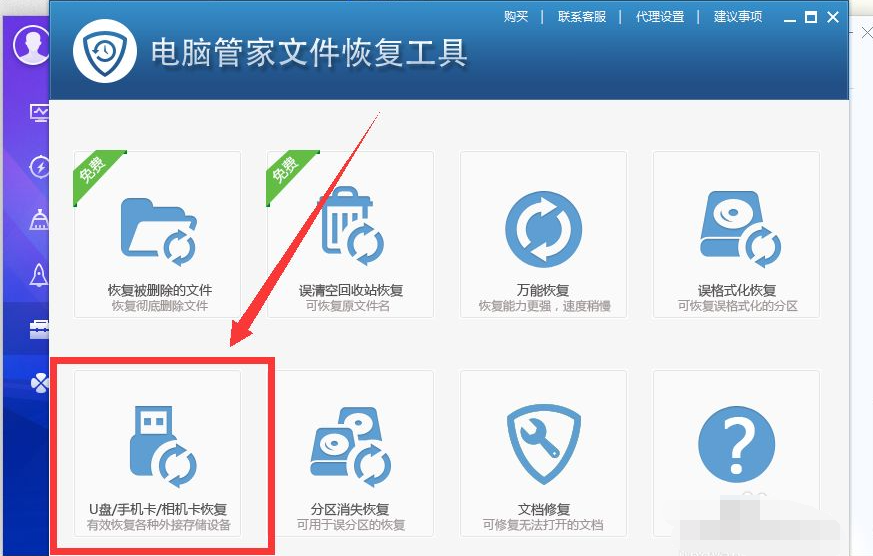
Task: Open the recover deleted files folder icon
Action: tap(159, 232)
